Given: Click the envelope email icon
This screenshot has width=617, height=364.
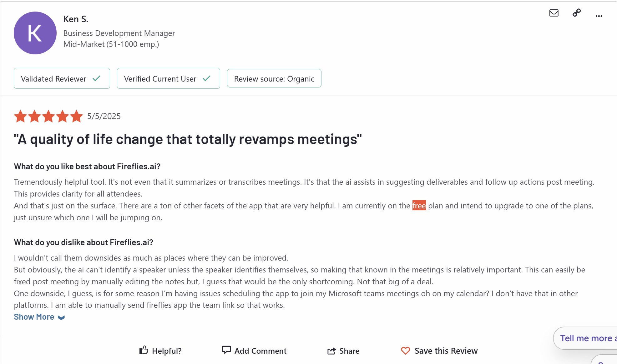Looking at the screenshot, I should 554,13.
